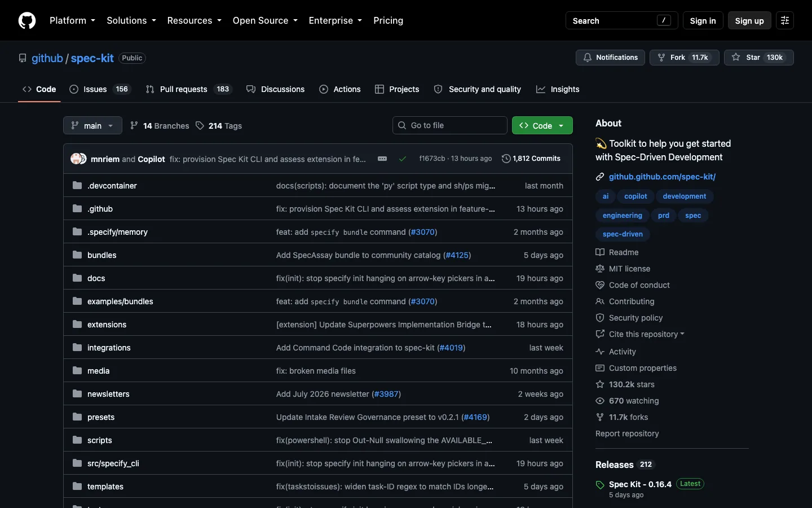The height and width of the screenshot is (508, 812).
Task: Click the GitHub Octocat logo
Action: 27,20
